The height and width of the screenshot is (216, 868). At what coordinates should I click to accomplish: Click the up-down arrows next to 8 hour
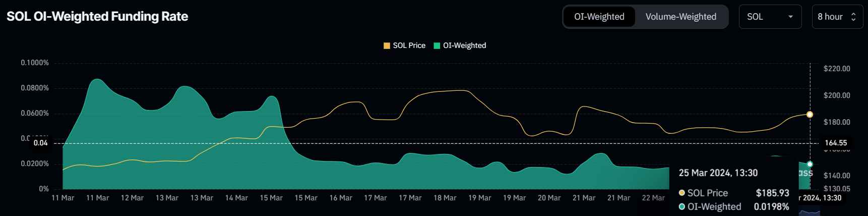(x=853, y=17)
